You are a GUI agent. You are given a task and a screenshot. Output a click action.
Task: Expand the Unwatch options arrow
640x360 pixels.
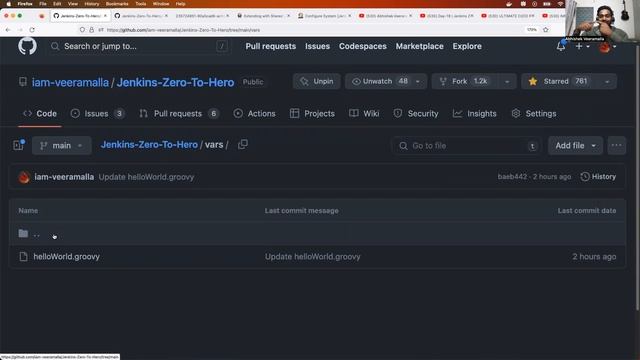[418, 82]
